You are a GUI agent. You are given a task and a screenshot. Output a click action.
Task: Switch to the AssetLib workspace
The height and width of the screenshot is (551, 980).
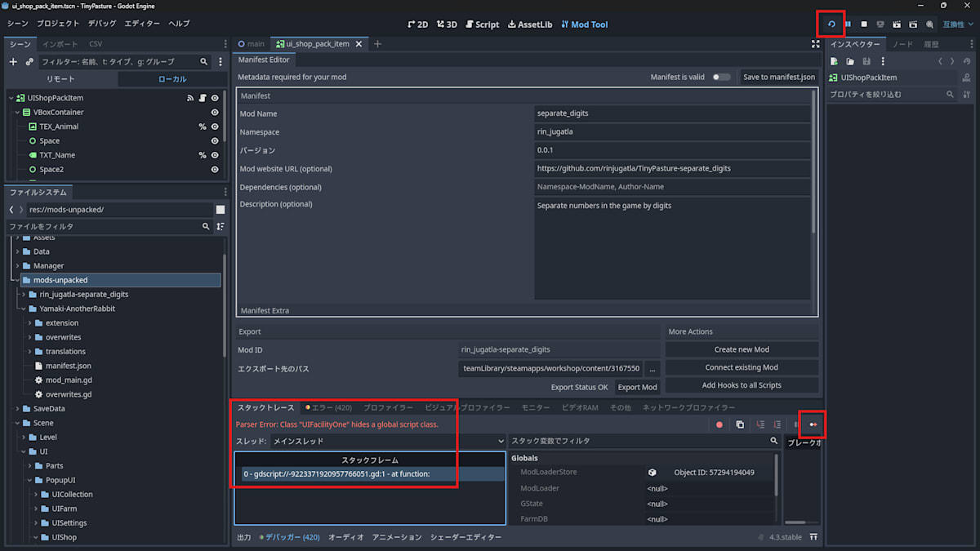coord(529,24)
